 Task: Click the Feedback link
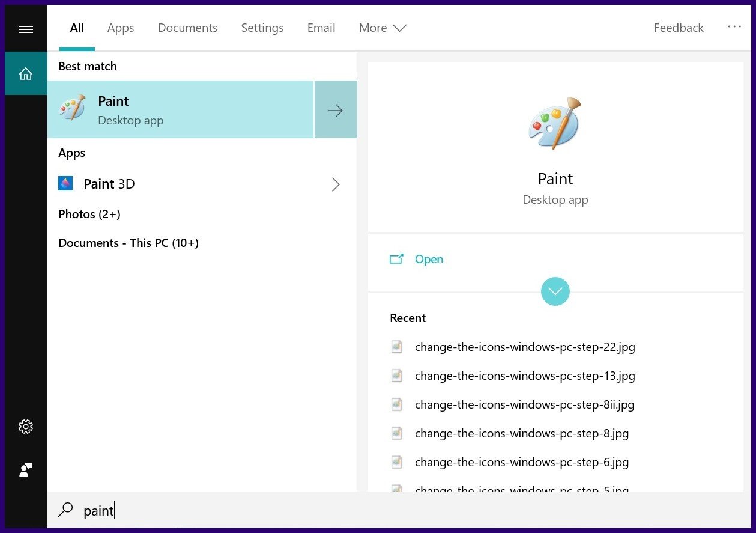click(679, 28)
